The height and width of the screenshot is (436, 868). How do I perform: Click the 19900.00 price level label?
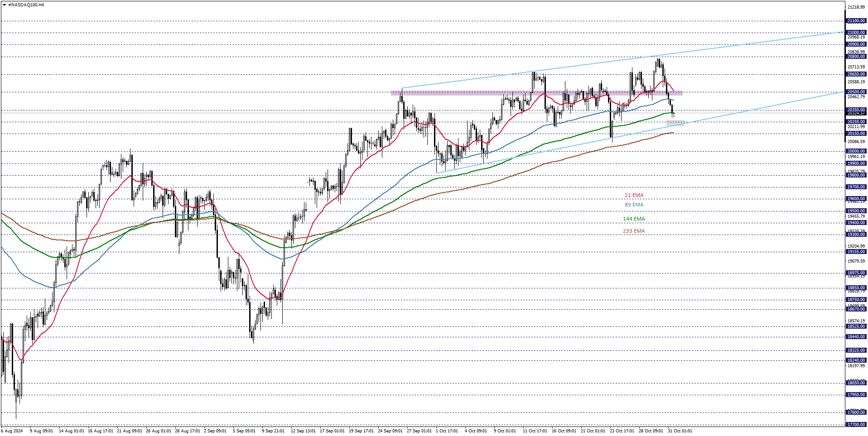(x=856, y=163)
